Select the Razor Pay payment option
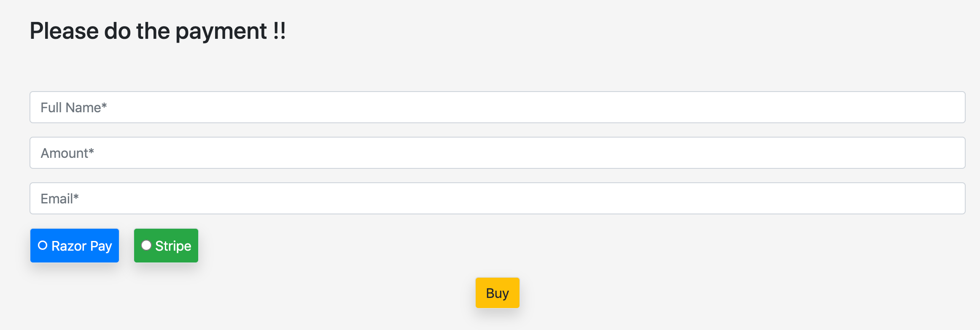 (x=74, y=245)
